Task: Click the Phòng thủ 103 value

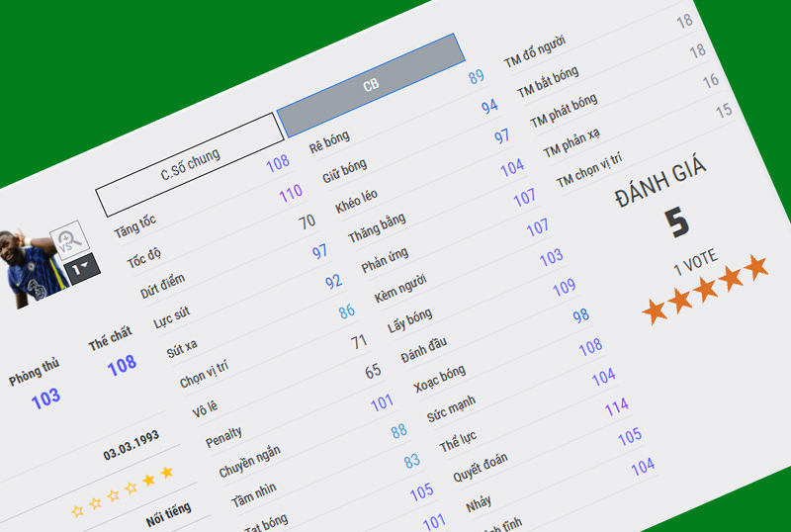Action: 45,399
